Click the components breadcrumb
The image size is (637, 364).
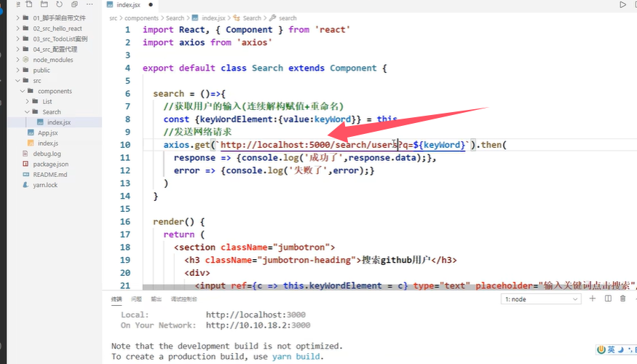click(141, 18)
